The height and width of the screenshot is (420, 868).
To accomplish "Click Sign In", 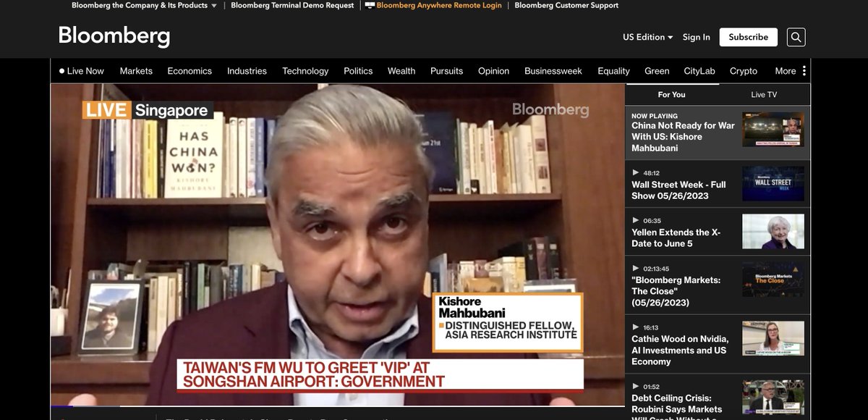I will click(697, 37).
